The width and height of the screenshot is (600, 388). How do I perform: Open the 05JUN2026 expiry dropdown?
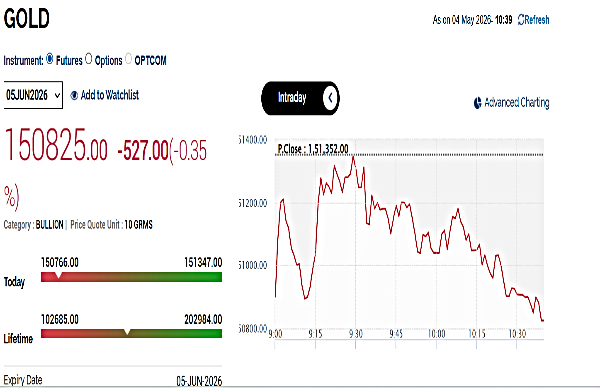pyautogui.click(x=33, y=95)
